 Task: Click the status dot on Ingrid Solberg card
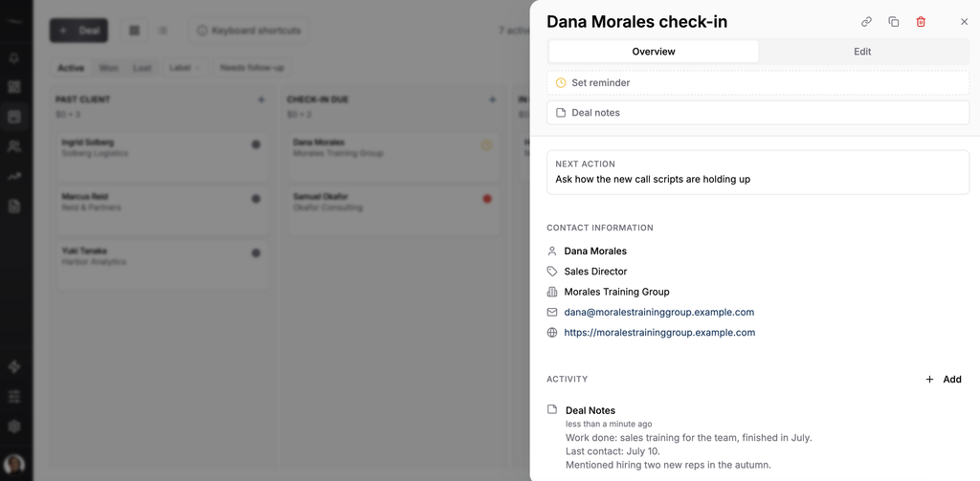point(256,144)
